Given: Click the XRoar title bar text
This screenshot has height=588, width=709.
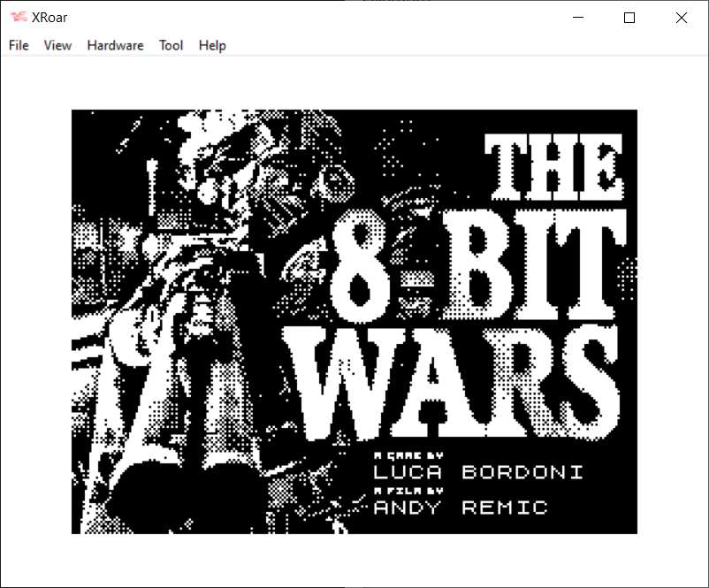Looking at the screenshot, I should coord(51,18).
